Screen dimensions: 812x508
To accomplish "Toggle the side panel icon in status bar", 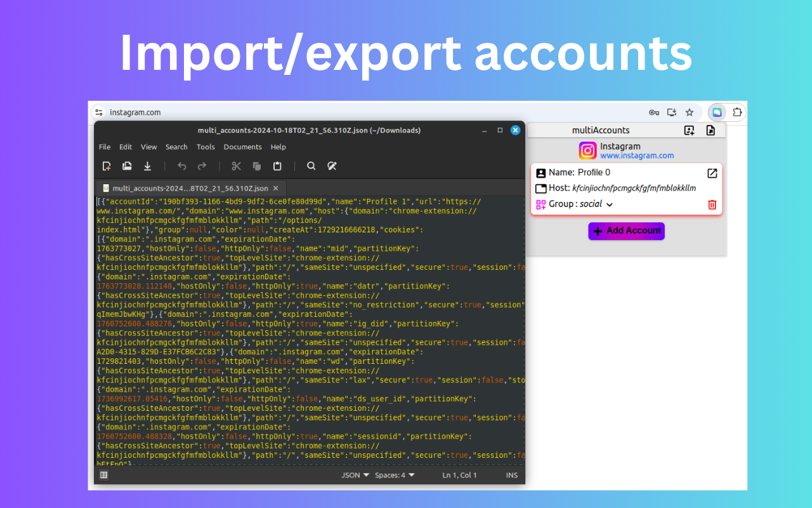I will (x=104, y=475).
